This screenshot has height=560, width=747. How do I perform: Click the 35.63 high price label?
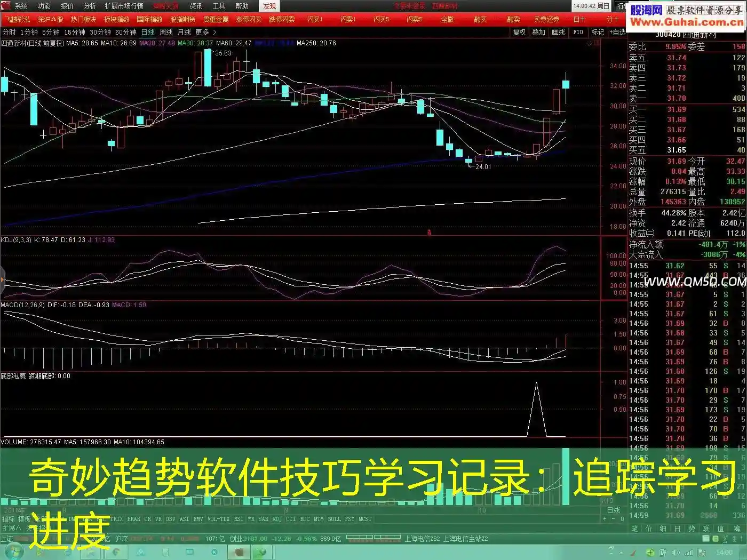coord(223,53)
